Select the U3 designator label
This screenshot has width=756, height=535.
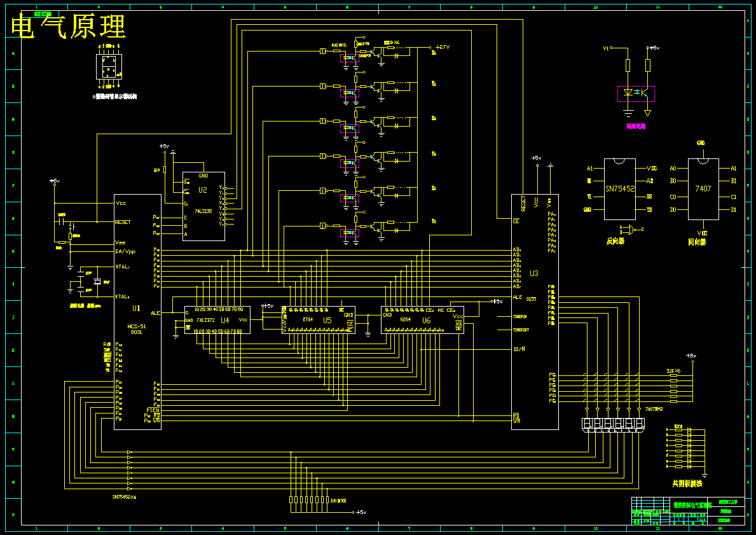pyautogui.click(x=533, y=274)
